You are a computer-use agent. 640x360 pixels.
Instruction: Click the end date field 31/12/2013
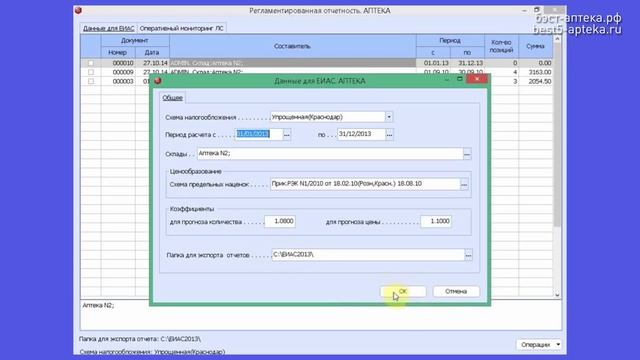pos(361,134)
